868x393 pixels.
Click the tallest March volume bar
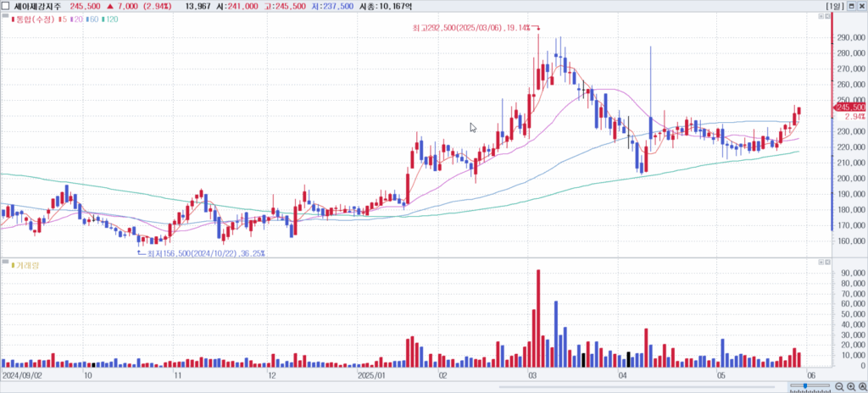click(x=538, y=318)
